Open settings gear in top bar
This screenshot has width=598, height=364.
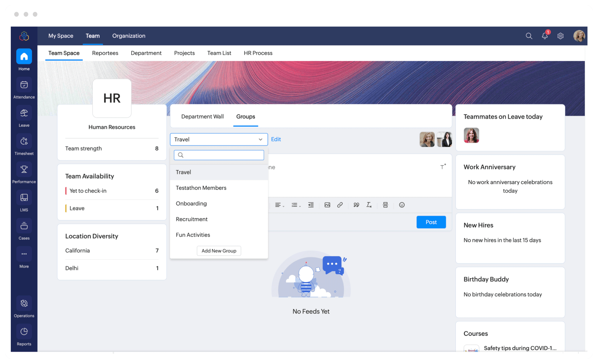coord(560,36)
